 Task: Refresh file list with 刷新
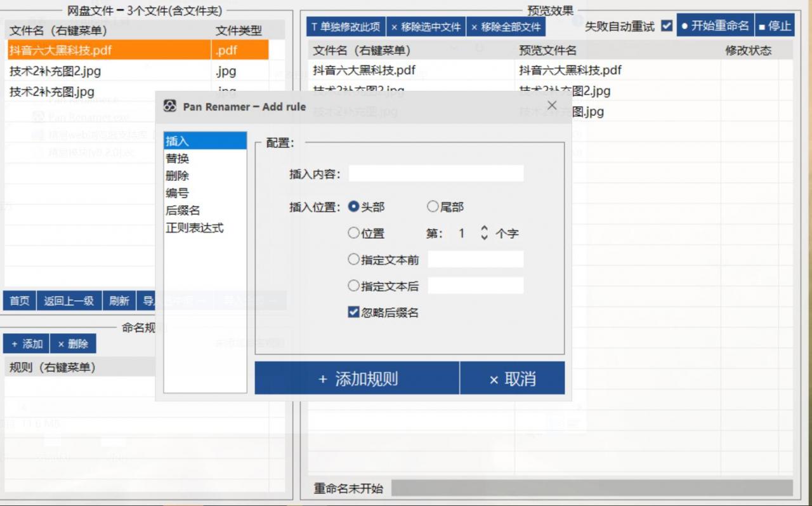pyautogui.click(x=119, y=301)
